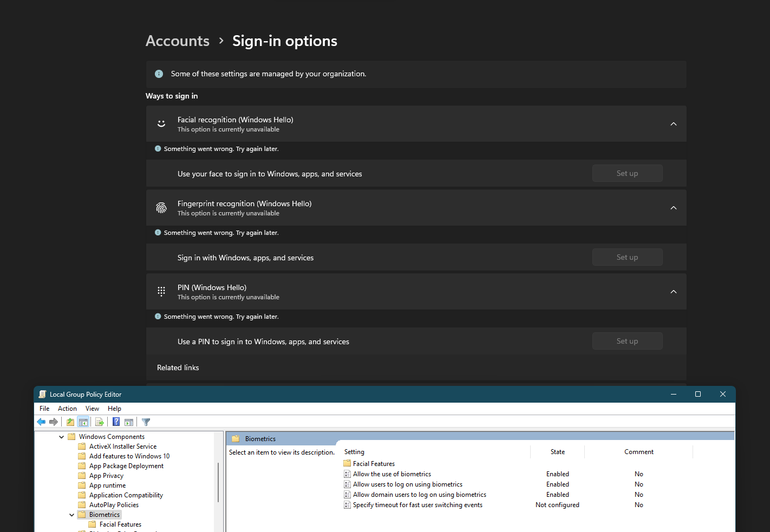The height and width of the screenshot is (532, 770).
Task: Click the policy icon for Allow the use of biometrics
Action: click(348, 474)
